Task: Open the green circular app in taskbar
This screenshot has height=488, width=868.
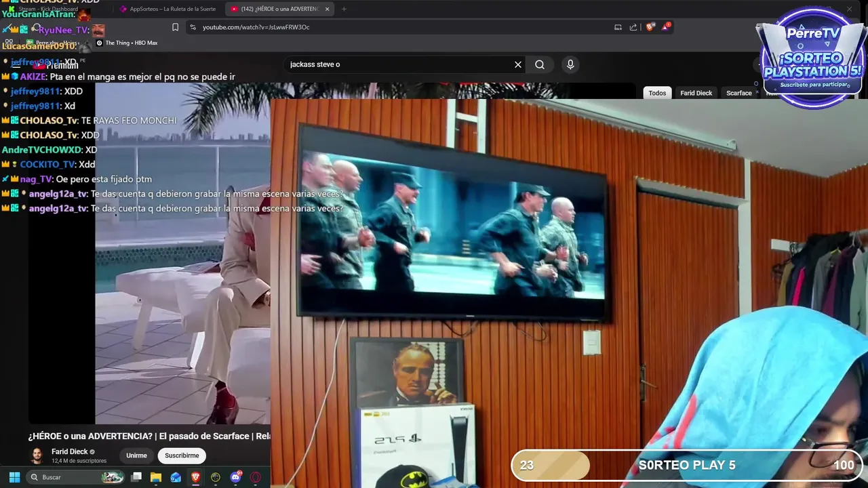Action: tap(216, 477)
